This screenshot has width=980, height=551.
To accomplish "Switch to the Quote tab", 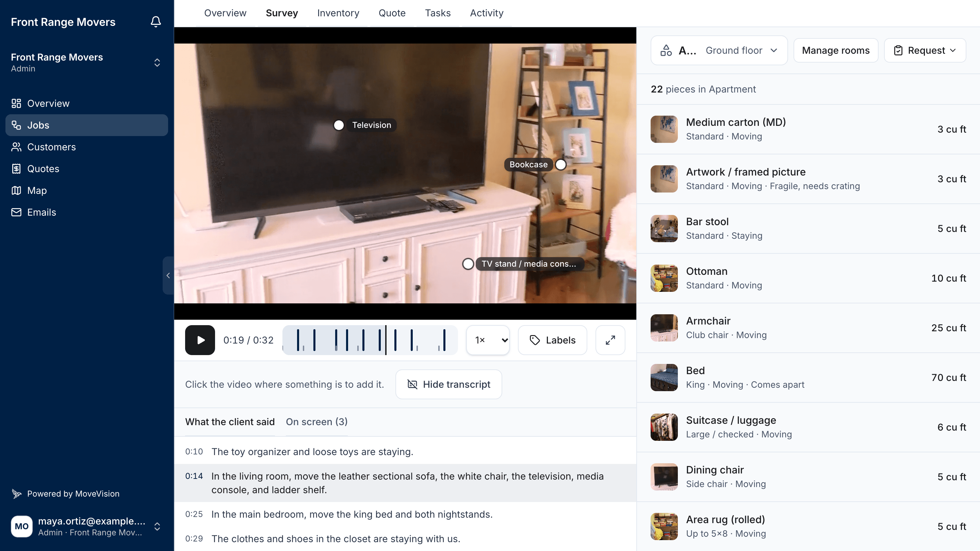I will pyautogui.click(x=392, y=13).
